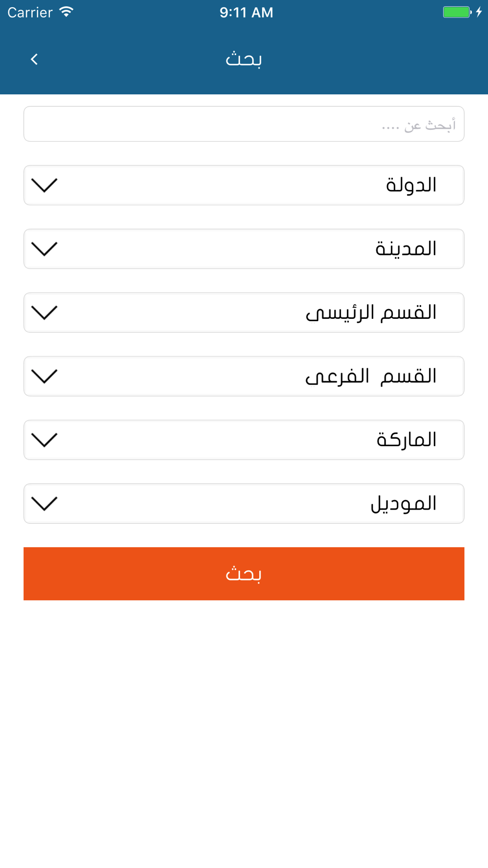488x868 pixels.
Task: Expand the القسم الفرعى subcategory dropdown
Action: pyautogui.click(x=244, y=376)
